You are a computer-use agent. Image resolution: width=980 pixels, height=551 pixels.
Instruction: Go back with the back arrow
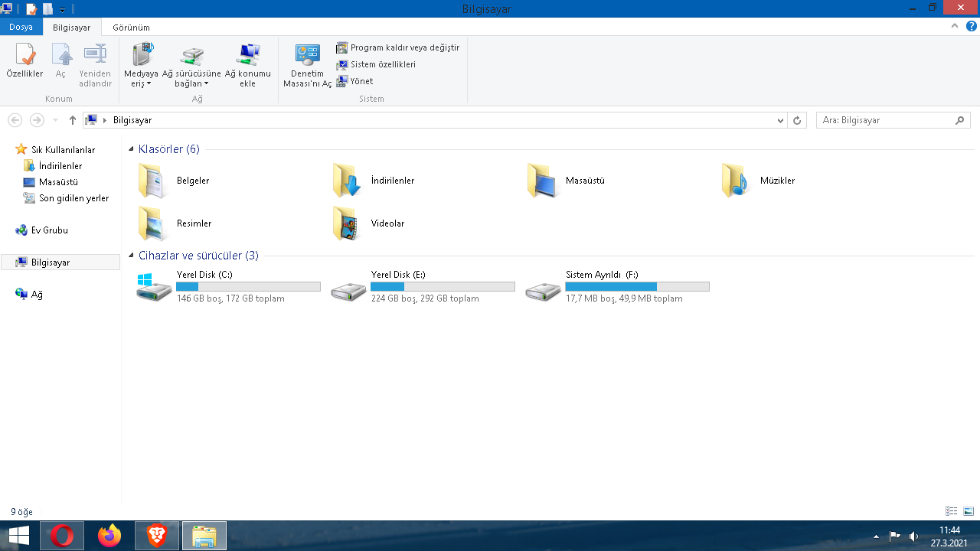tap(15, 120)
